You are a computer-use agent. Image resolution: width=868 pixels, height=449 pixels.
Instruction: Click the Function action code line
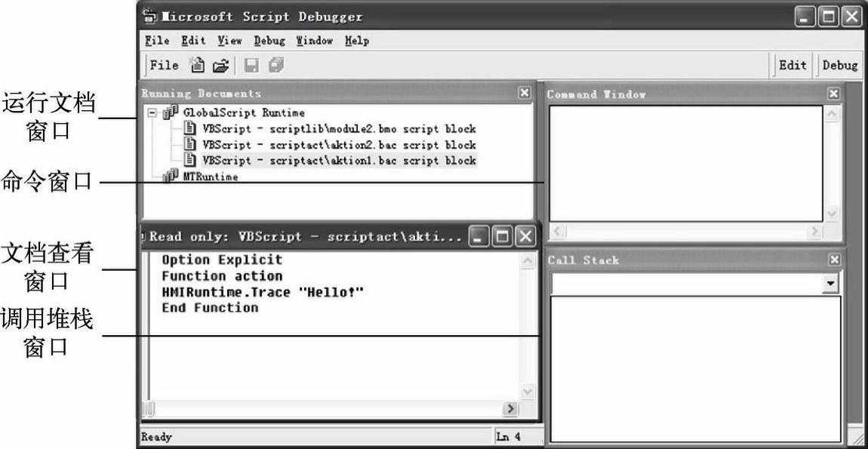tap(222, 275)
